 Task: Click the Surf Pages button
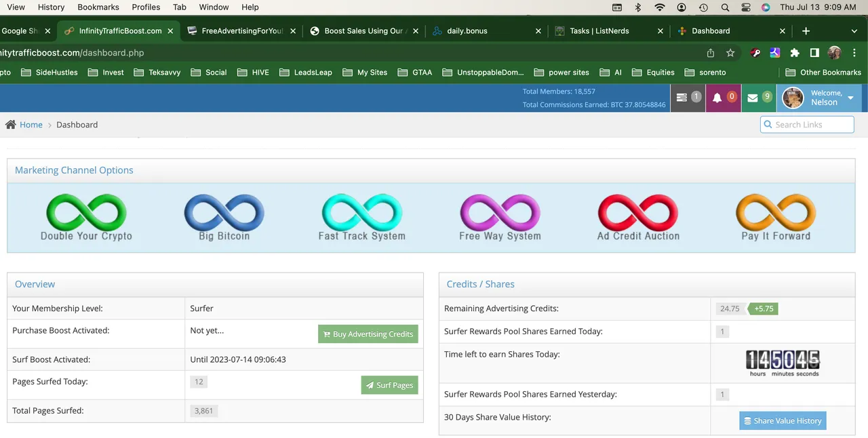coord(390,385)
